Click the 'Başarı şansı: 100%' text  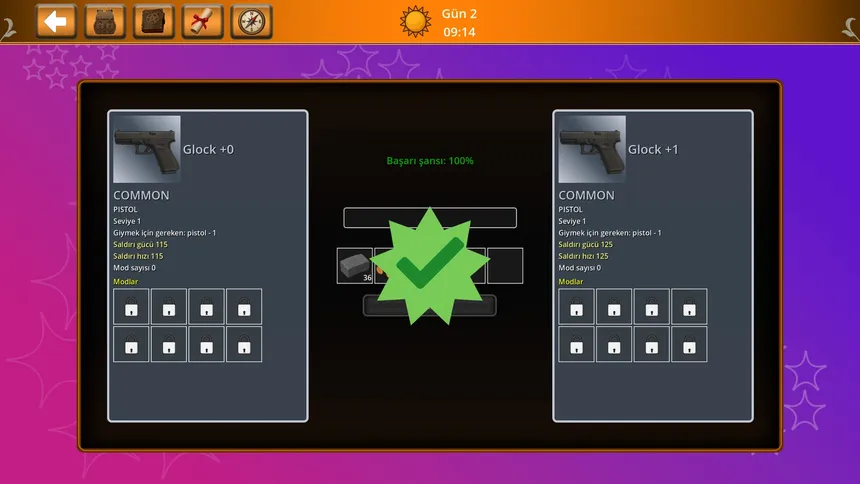(430, 161)
